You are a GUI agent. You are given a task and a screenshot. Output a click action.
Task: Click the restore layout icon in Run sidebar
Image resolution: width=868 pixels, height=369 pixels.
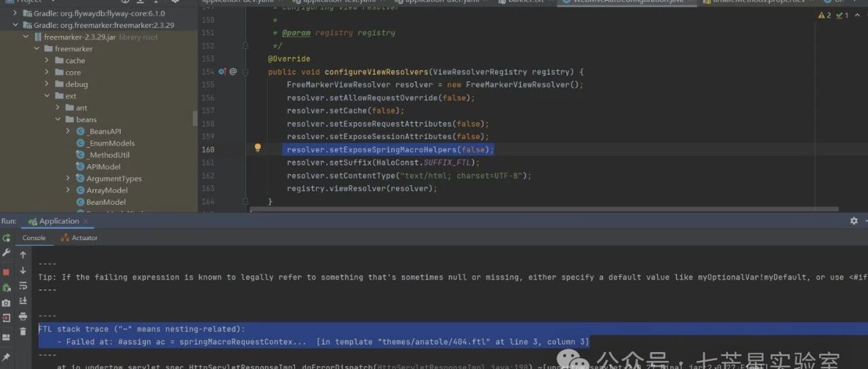(x=6, y=337)
